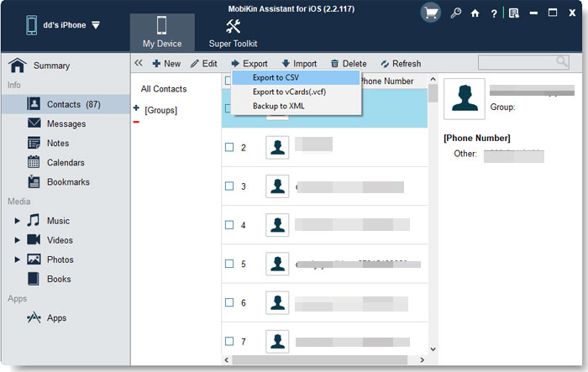Select All Contacts list entry
This screenshot has height=372, width=588.
click(164, 89)
